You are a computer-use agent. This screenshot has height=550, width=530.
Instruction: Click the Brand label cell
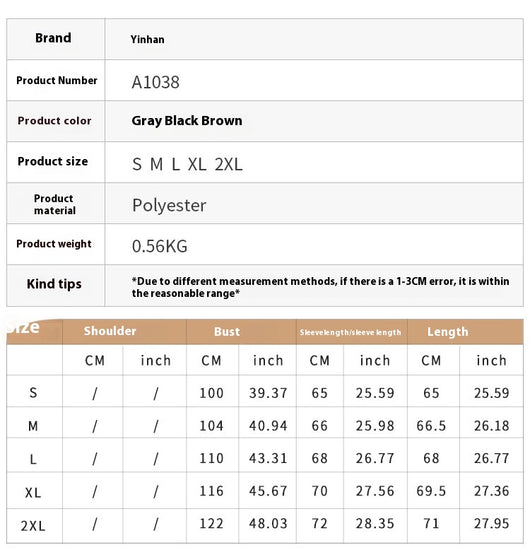56,39
